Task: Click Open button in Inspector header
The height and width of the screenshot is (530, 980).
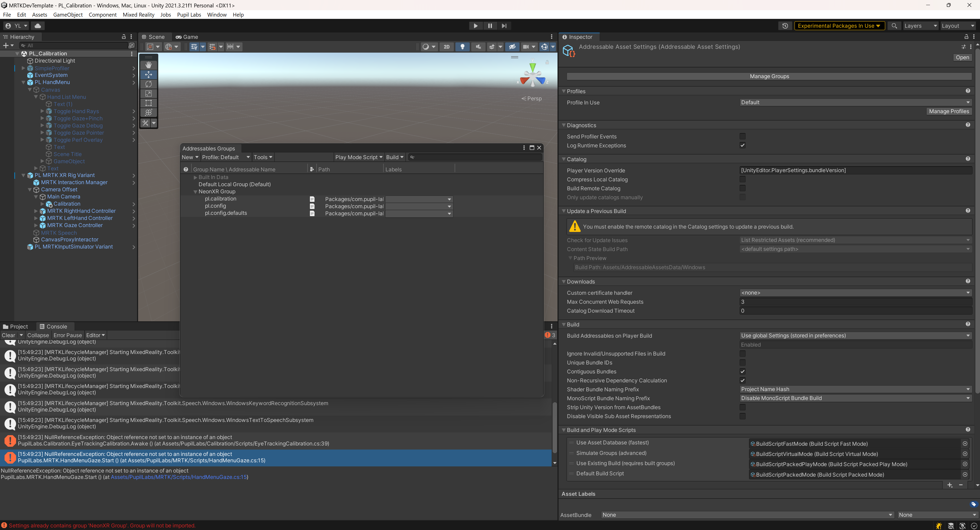Action: pyautogui.click(x=962, y=57)
